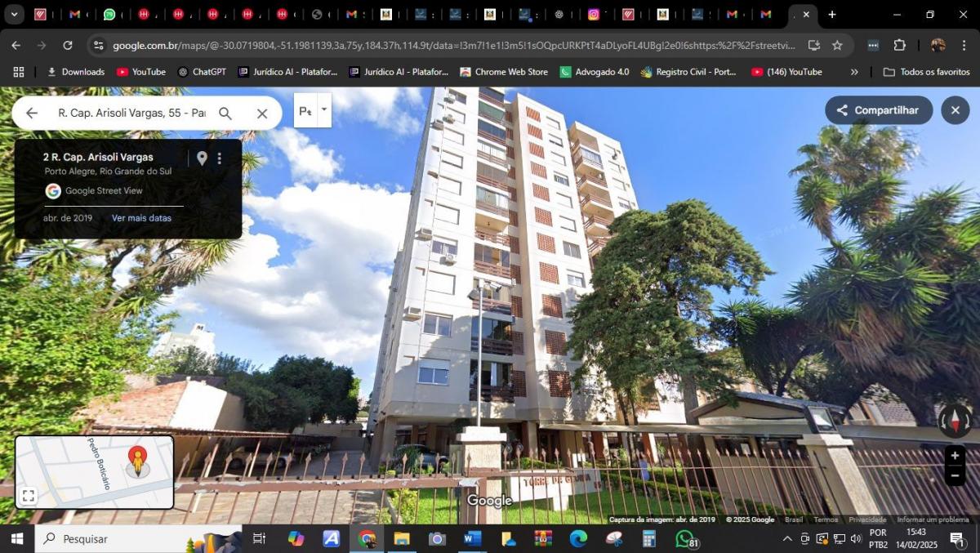Expand the mini-map thumbnail

tap(29, 495)
